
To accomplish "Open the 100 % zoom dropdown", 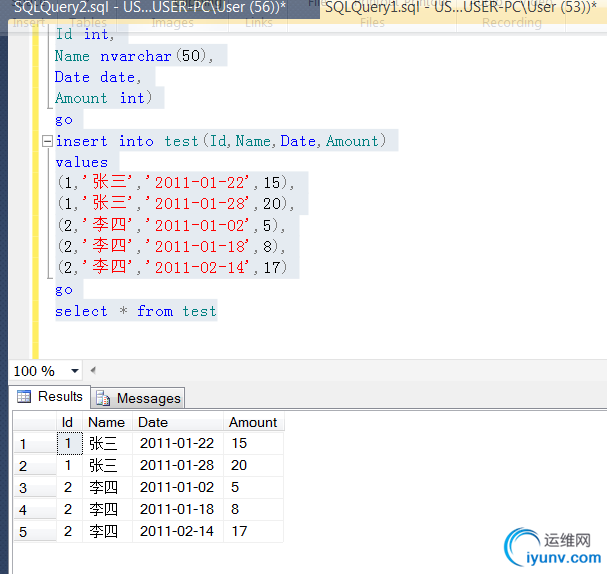I will point(75,371).
